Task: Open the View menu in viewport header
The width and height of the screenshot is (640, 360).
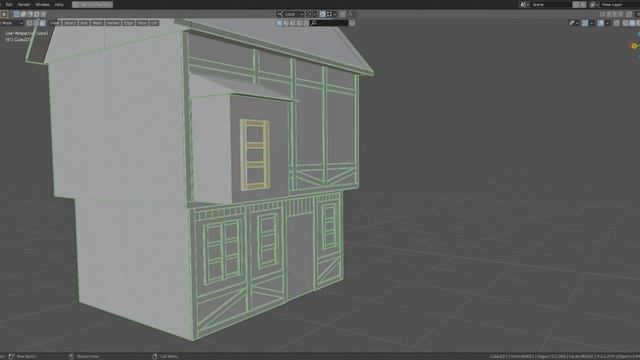Action: point(55,23)
